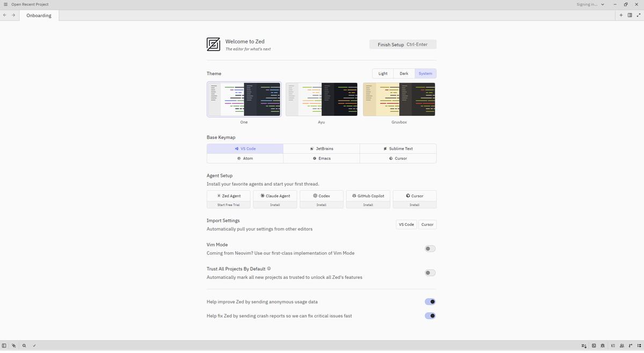Screen dimensions: 644x353
Task: Open Recent Project menu in title bar
Action: click(30, 4)
